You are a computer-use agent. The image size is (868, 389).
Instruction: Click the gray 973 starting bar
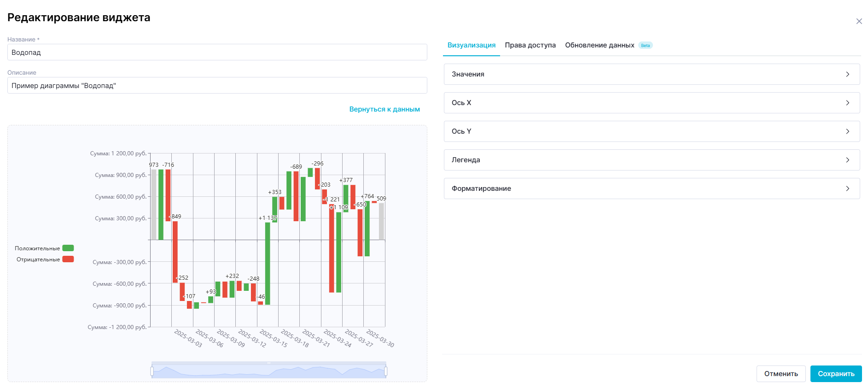[154, 204]
